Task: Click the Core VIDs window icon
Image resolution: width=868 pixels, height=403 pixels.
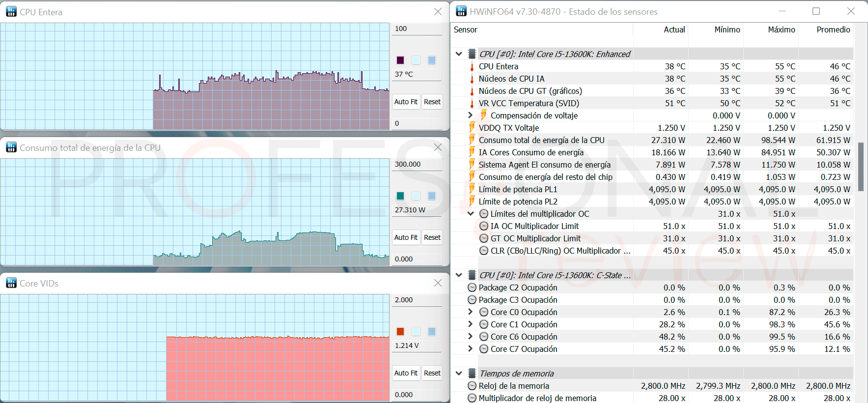Action: (x=11, y=283)
